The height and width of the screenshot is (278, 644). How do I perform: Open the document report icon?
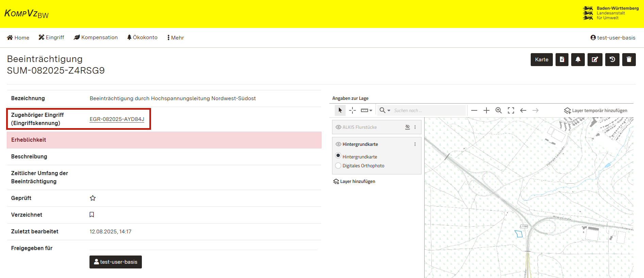point(562,60)
